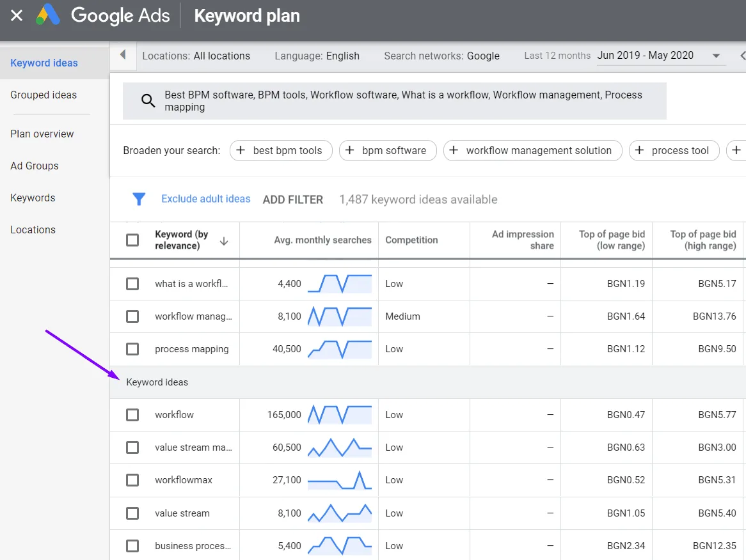Image resolution: width=746 pixels, height=560 pixels.
Task: Check the 'business proces...' row
Action: click(132, 546)
